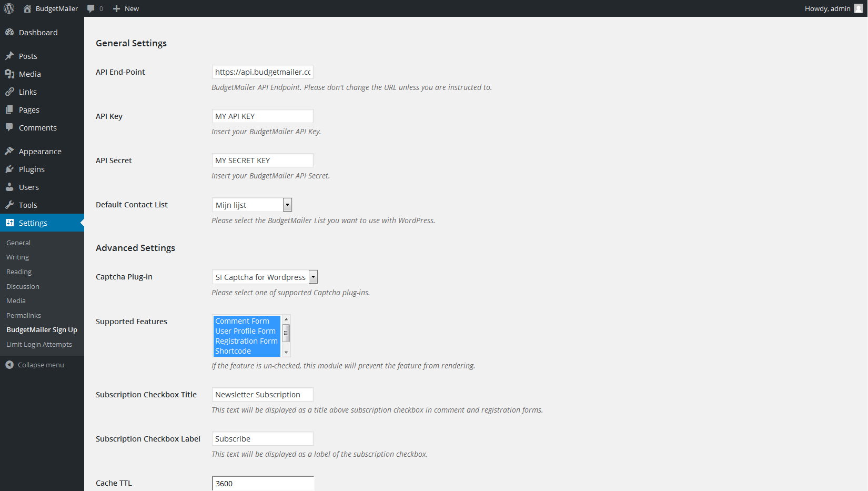Click the Media icon in main sidebar
This screenshot has height=491, width=868.
pyautogui.click(x=9, y=74)
